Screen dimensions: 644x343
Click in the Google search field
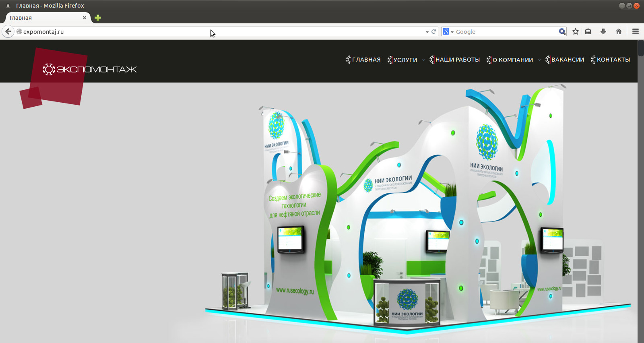[505, 31]
